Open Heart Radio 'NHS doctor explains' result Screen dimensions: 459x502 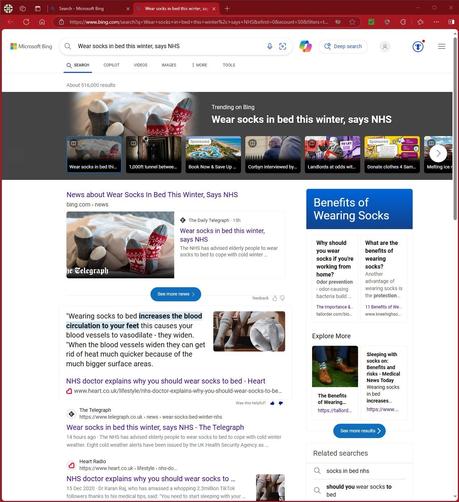point(151,479)
